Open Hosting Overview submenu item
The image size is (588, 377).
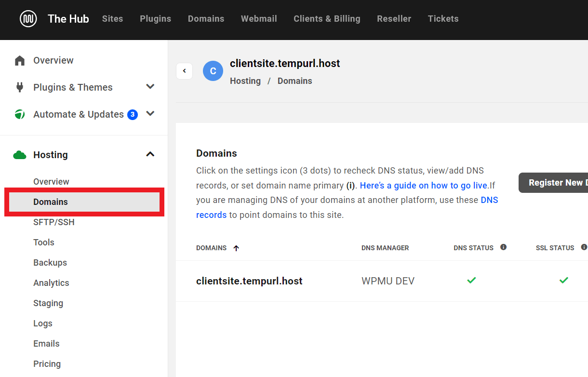coord(51,182)
